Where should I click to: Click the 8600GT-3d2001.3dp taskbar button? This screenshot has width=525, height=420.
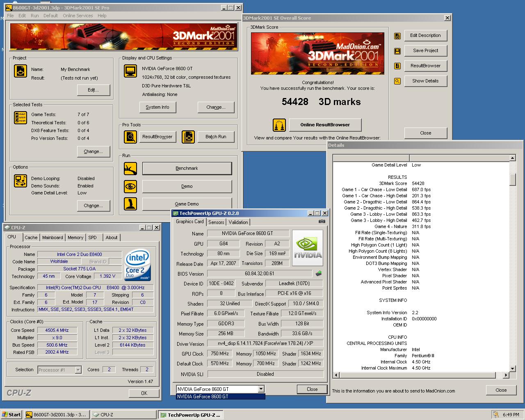[x=56, y=415]
